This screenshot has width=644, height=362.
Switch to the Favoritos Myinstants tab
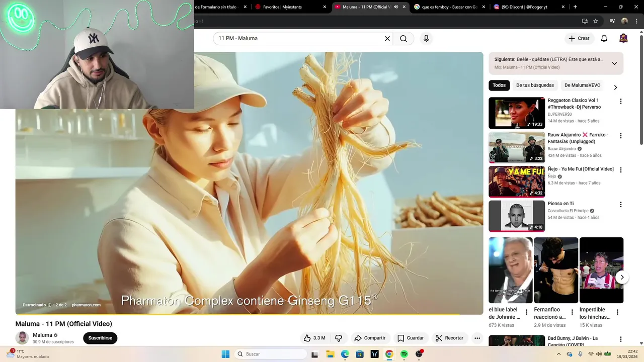290,7
